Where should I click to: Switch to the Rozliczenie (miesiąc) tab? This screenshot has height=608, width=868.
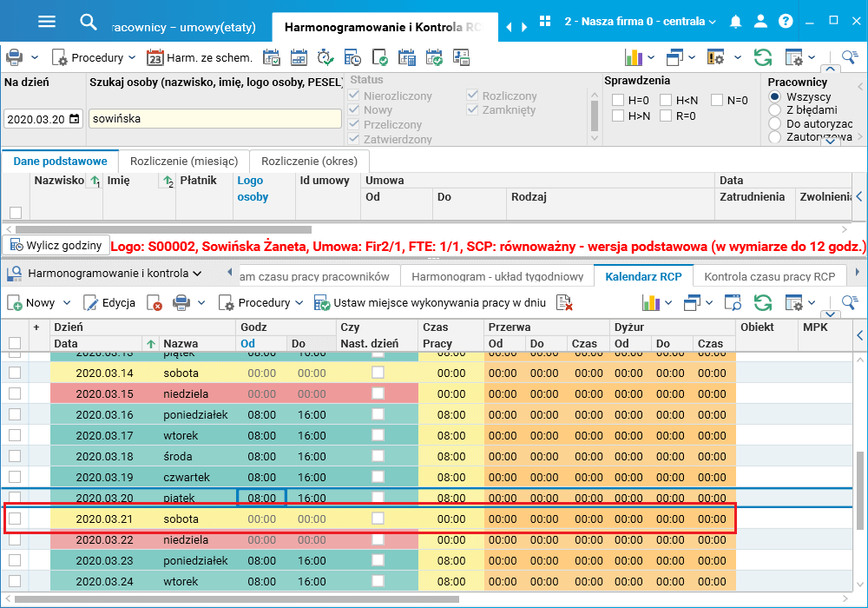184,162
